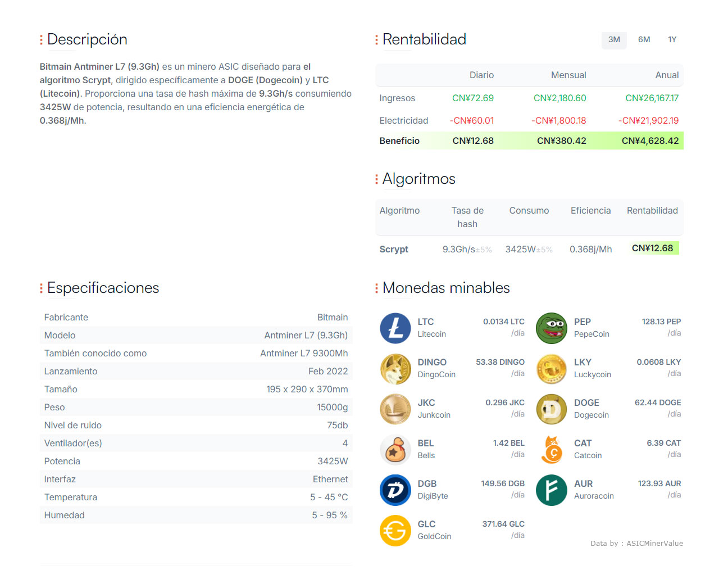This screenshot has height=579, width=728.
Task: Click the 0.0134 LTC daily yield
Action: pos(503,322)
